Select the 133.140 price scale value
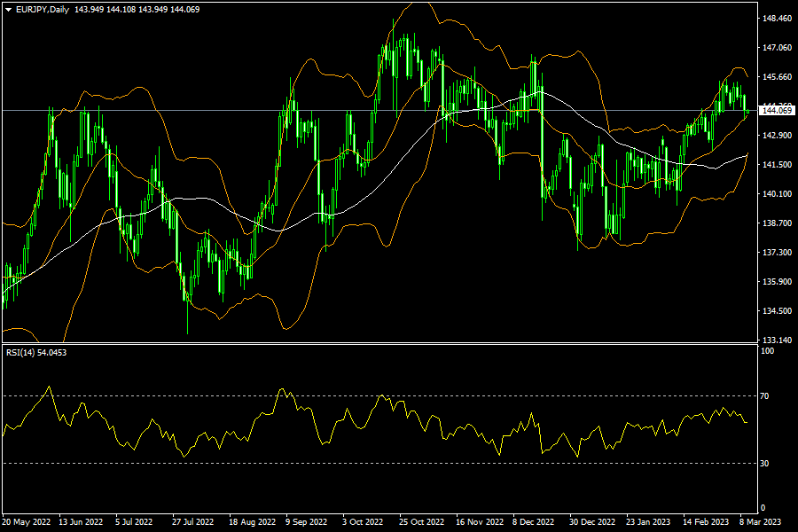Screen dimensions: 798x532 pos(777,340)
